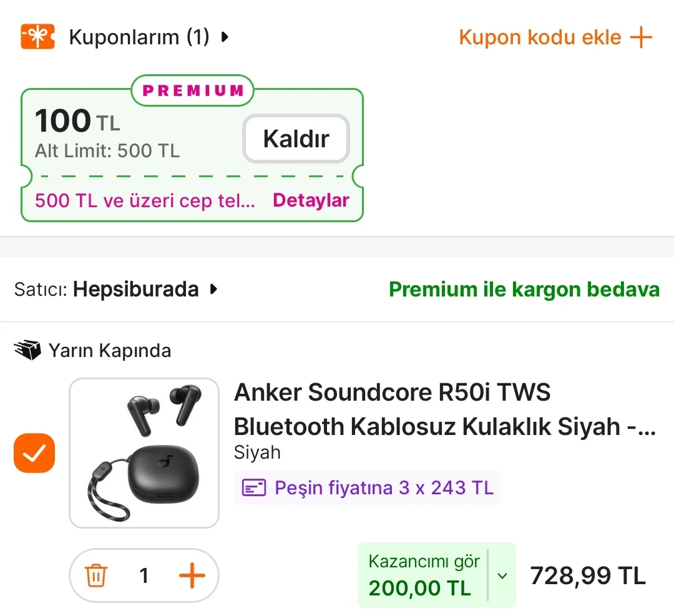Tap Premium ile kargon bedava text

524,290
